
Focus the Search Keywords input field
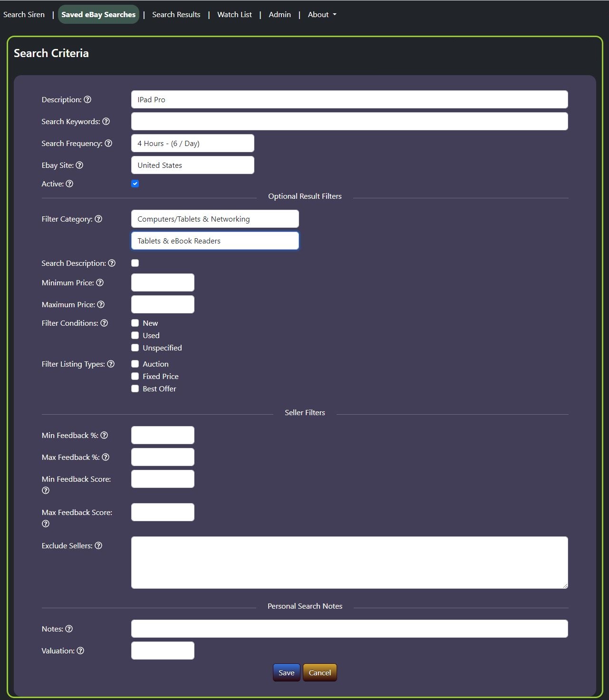tap(349, 121)
